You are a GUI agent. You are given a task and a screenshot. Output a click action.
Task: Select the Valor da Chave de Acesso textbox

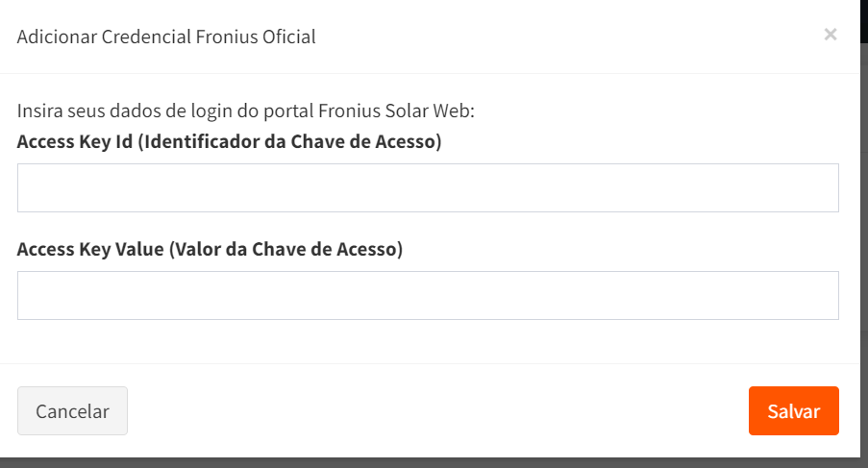pyautogui.click(x=428, y=295)
